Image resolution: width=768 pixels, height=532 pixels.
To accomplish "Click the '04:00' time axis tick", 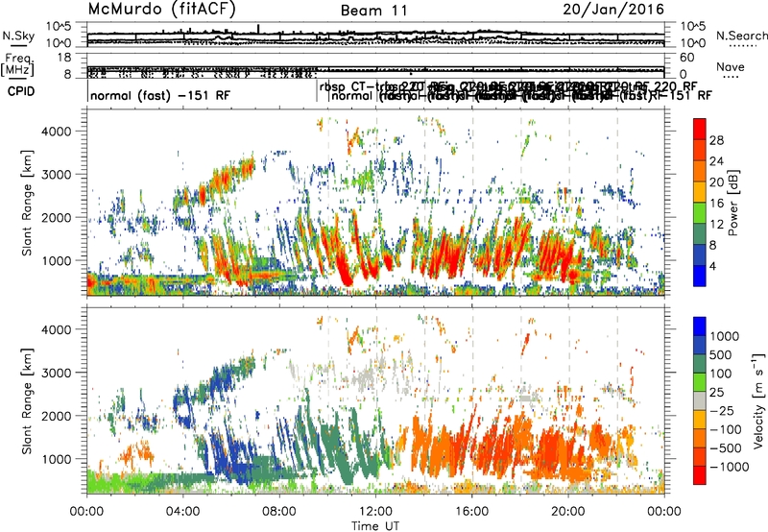I will coord(183,512).
